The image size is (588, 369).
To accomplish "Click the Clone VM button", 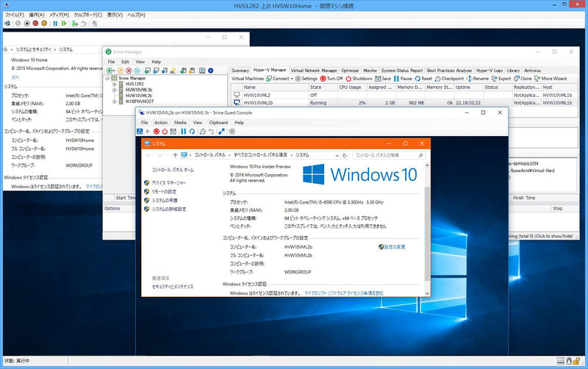I will [x=523, y=78].
